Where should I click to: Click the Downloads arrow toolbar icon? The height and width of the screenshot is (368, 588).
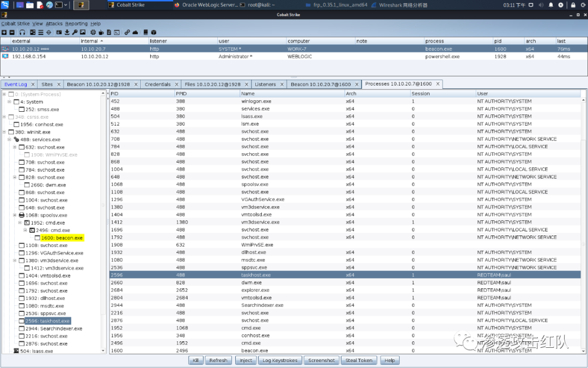tap(66, 32)
